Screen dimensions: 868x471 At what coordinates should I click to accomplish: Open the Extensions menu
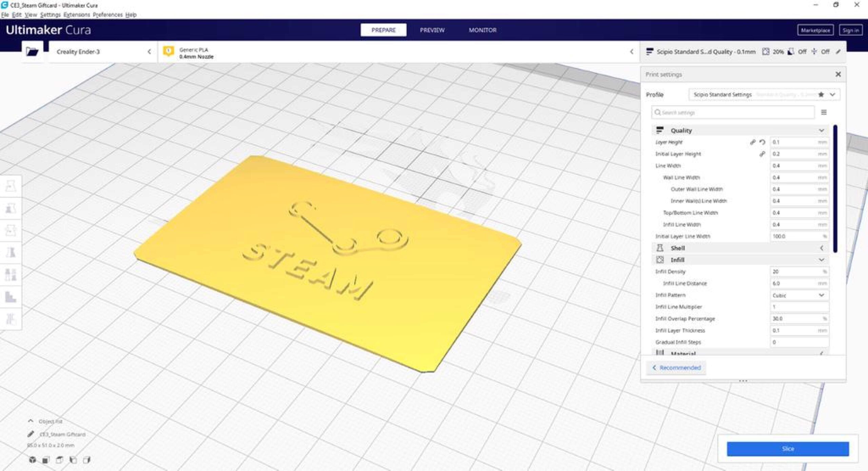[77, 15]
